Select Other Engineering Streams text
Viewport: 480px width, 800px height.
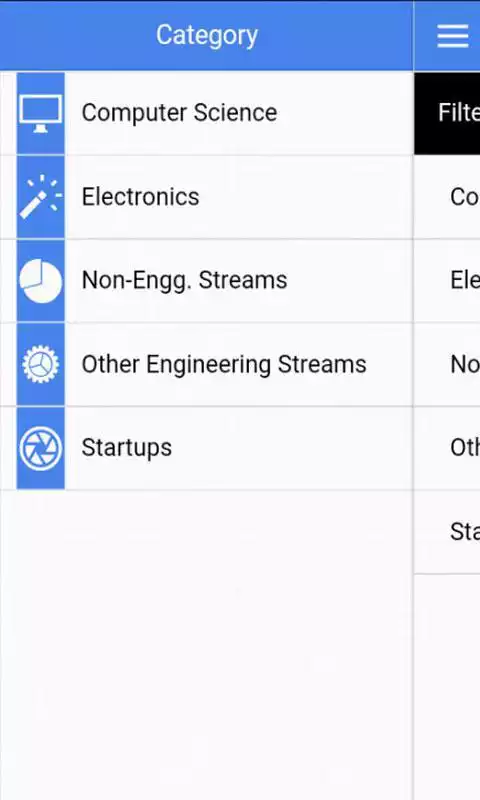[x=224, y=364]
